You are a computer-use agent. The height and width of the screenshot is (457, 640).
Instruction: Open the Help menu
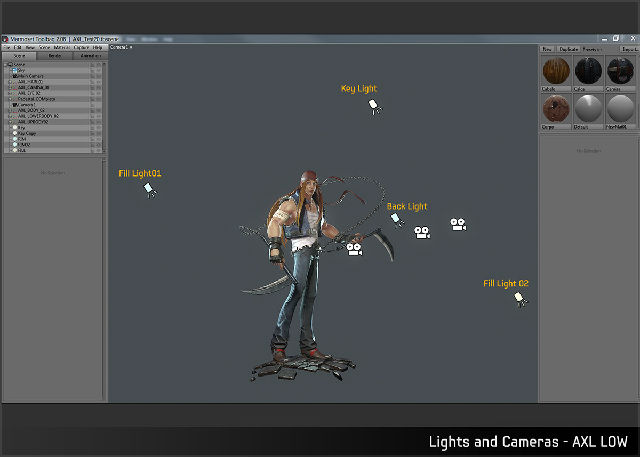point(97,47)
